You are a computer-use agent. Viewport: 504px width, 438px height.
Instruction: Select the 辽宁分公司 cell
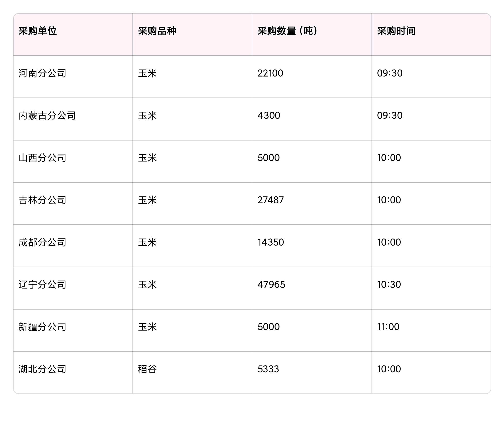click(x=42, y=285)
